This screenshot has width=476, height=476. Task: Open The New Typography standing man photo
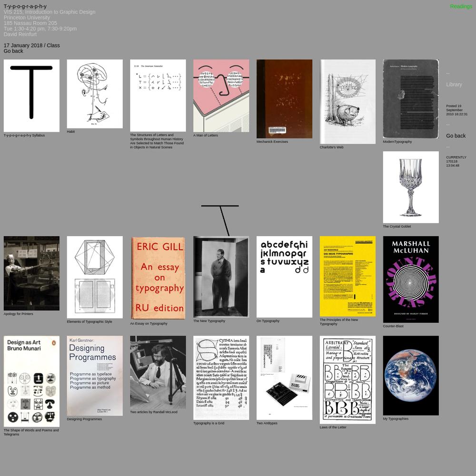(221, 277)
